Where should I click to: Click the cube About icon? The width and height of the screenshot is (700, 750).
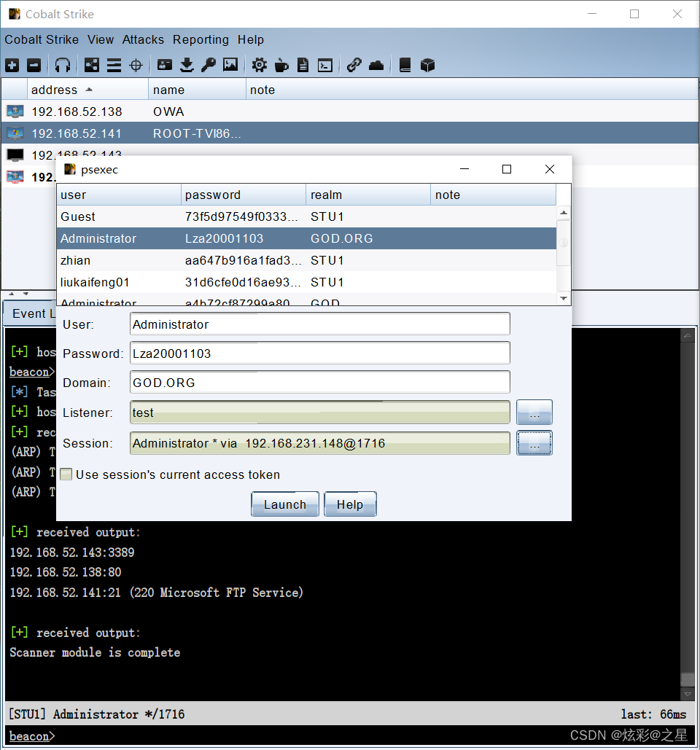pyautogui.click(x=427, y=65)
